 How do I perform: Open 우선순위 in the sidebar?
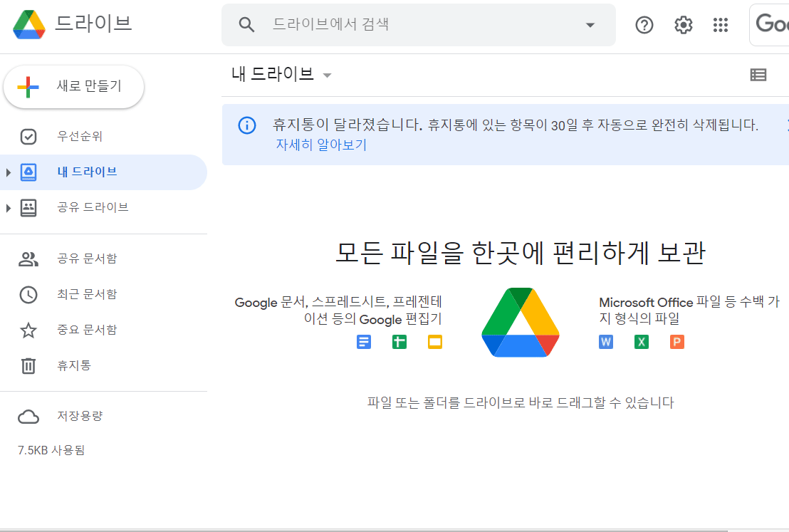[x=103, y=137]
